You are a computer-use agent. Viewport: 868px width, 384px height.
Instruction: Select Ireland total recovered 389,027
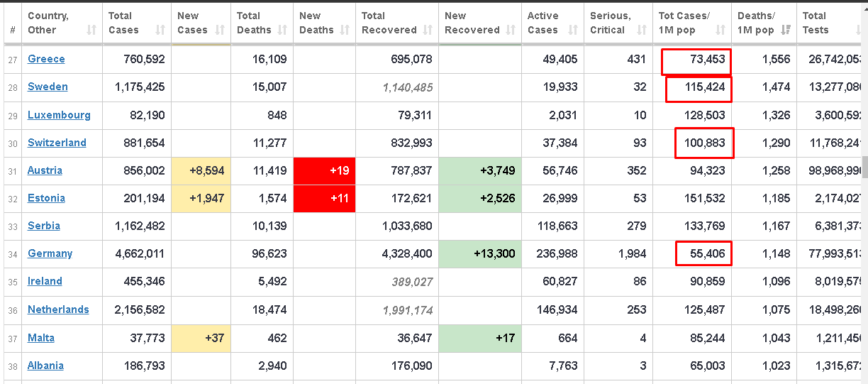click(x=412, y=282)
